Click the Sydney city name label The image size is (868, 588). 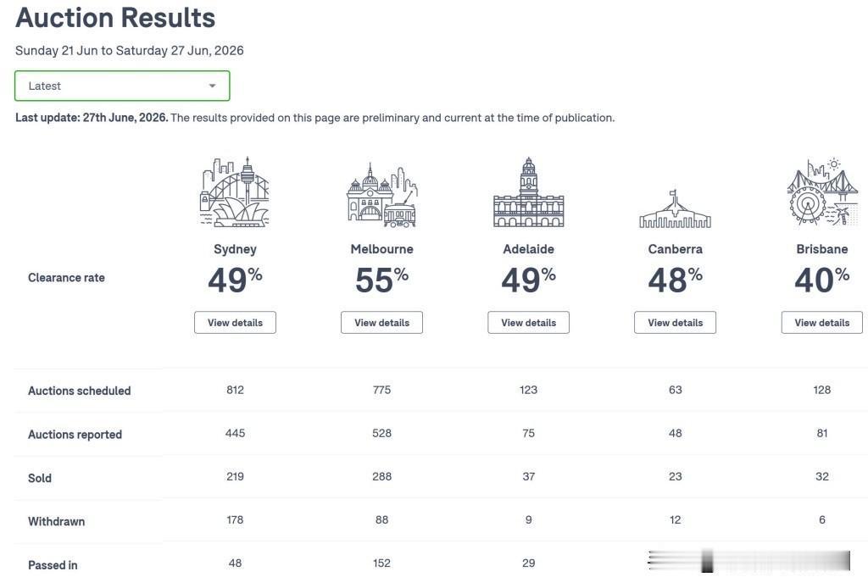point(236,249)
